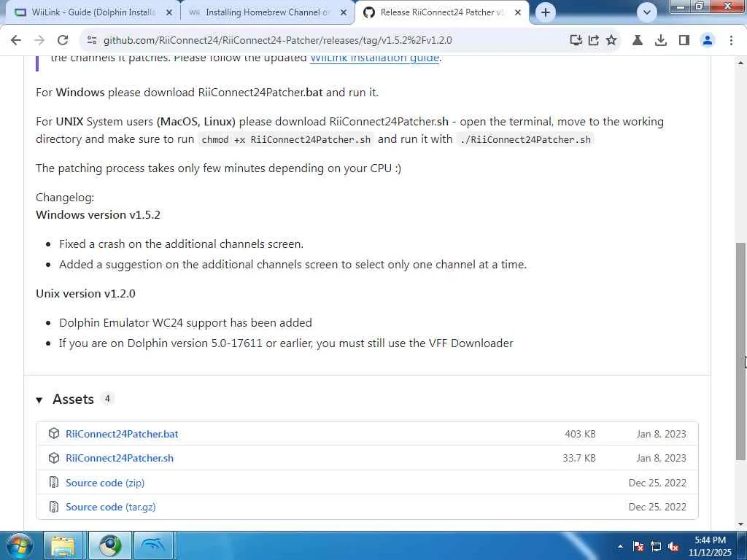Open the WiiLink installation guide link
Viewport: 747px width, 560px height.
click(x=374, y=58)
